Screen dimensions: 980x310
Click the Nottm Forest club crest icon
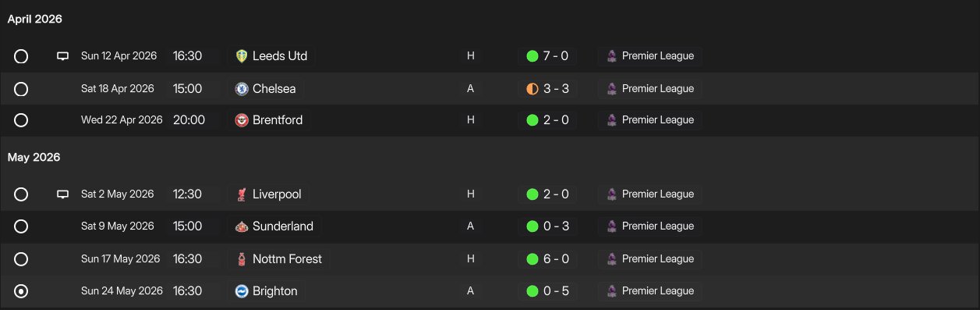[x=242, y=259]
